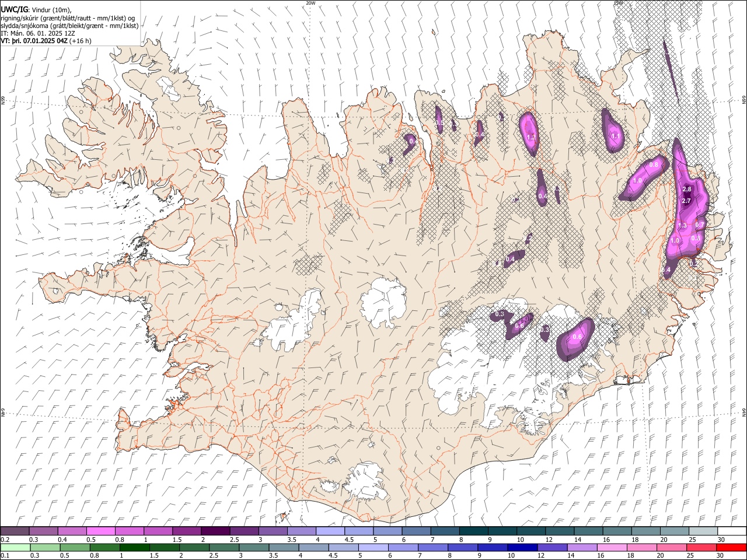
Task: Click the 'IT: Mán. 06. 01. 2025 12Z' line
Action: [37, 33]
